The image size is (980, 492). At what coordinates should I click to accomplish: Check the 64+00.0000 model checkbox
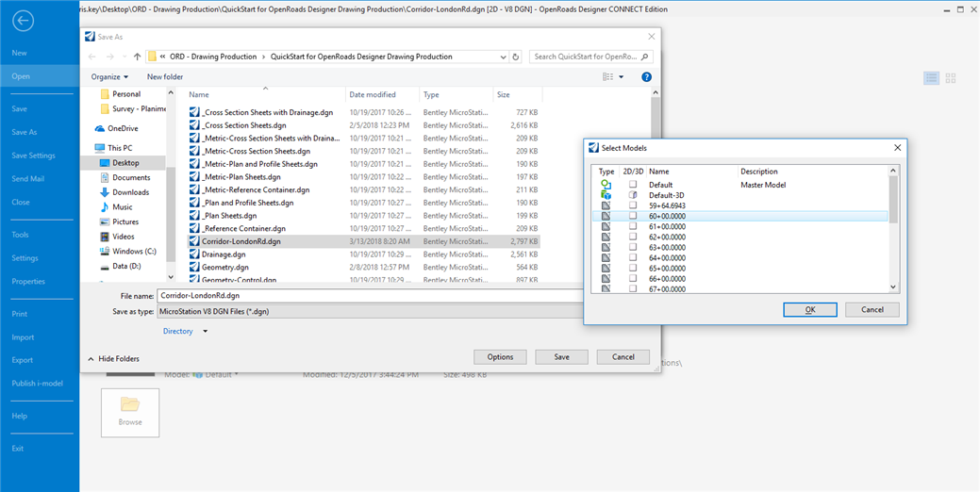[x=633, y=257]
